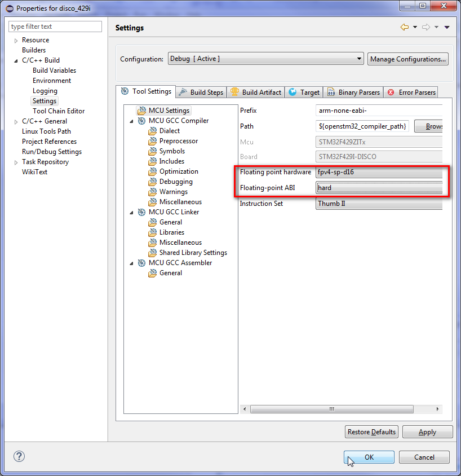The image size is (461, 476).
Task: Open the Floating-point ABI dropdown
Action: (x=379, y=188)
